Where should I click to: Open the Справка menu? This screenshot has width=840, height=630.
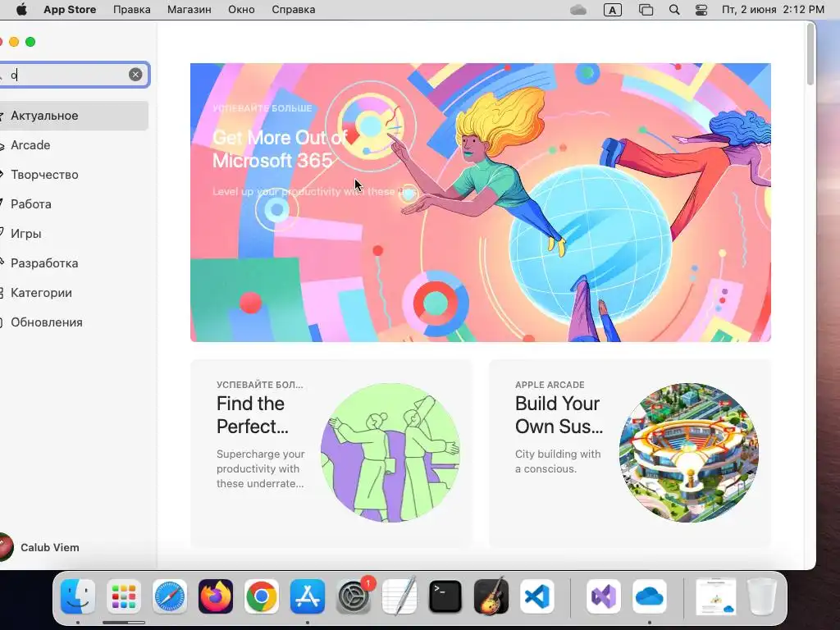coord(293,10)
